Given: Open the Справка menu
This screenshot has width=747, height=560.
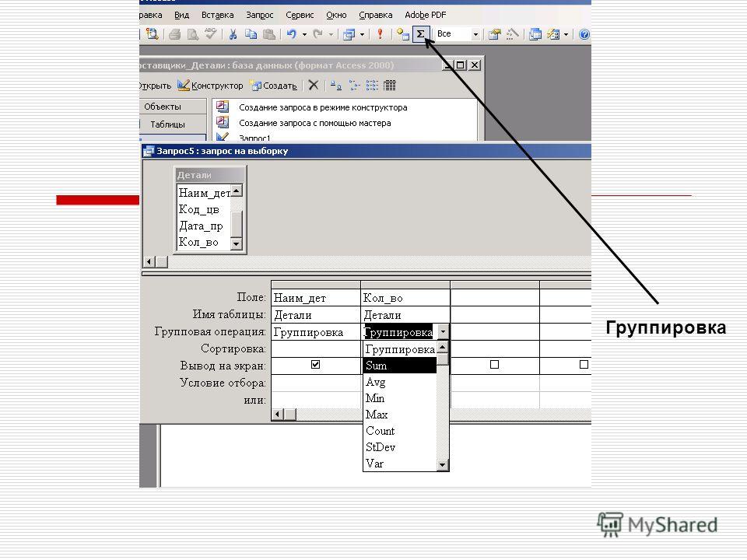Looking at the screenshot, I should tap(375, 15).
